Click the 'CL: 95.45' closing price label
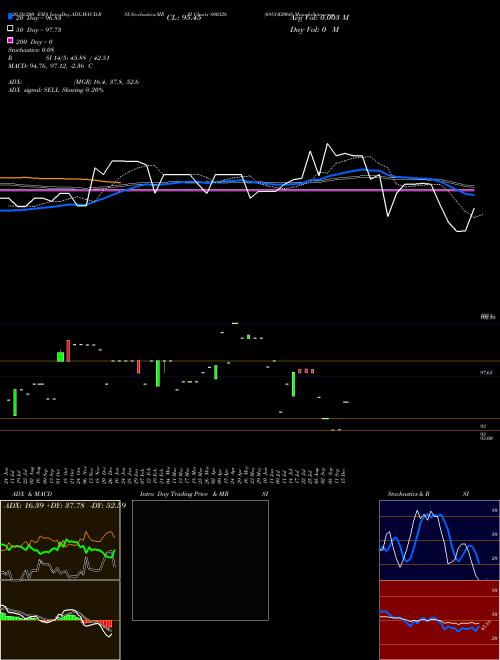This screenshot has height=660, width=500. coord(184,18)
